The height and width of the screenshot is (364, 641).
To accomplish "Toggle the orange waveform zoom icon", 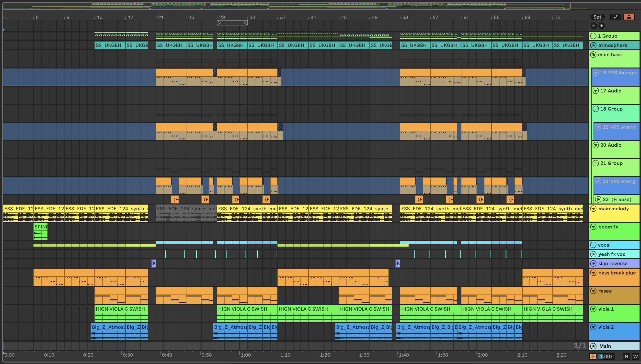I will [x=593, y=356].
